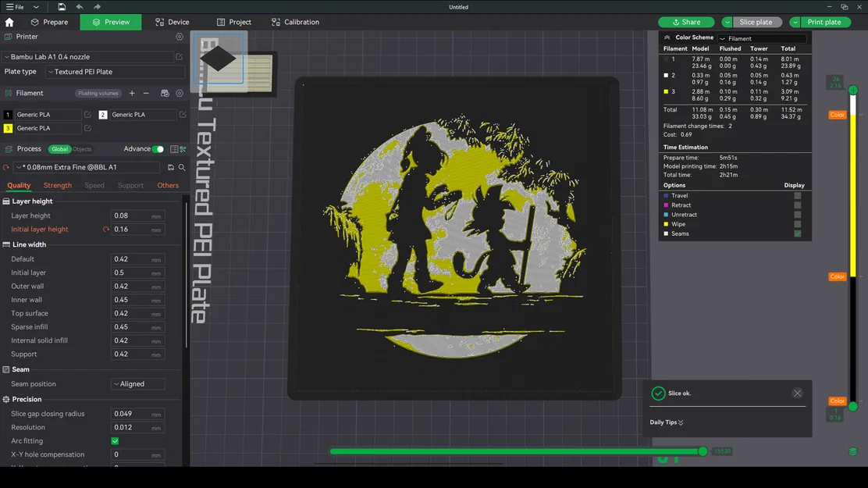
Task: Open Slice plate dropdown arrow
Action: point(727,22)
